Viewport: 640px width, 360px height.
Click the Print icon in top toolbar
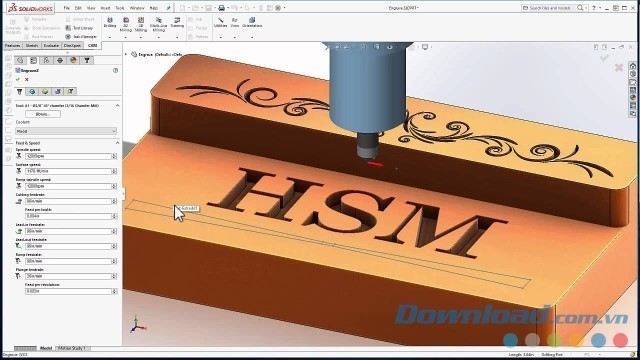pos(221,8)
